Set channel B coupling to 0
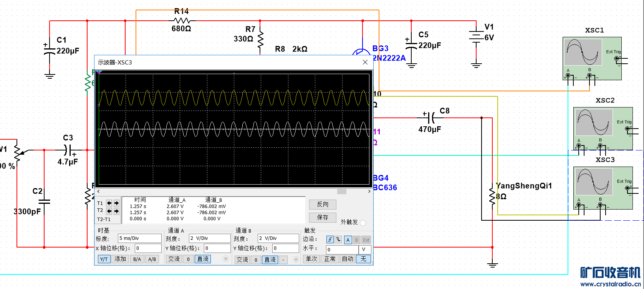 coord(256,260)
